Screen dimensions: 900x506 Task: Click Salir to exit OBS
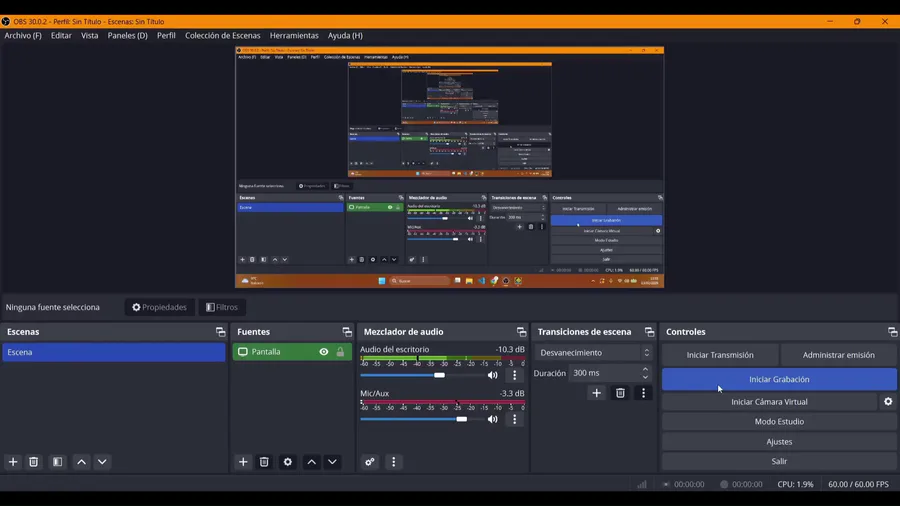tap(779, 461)
